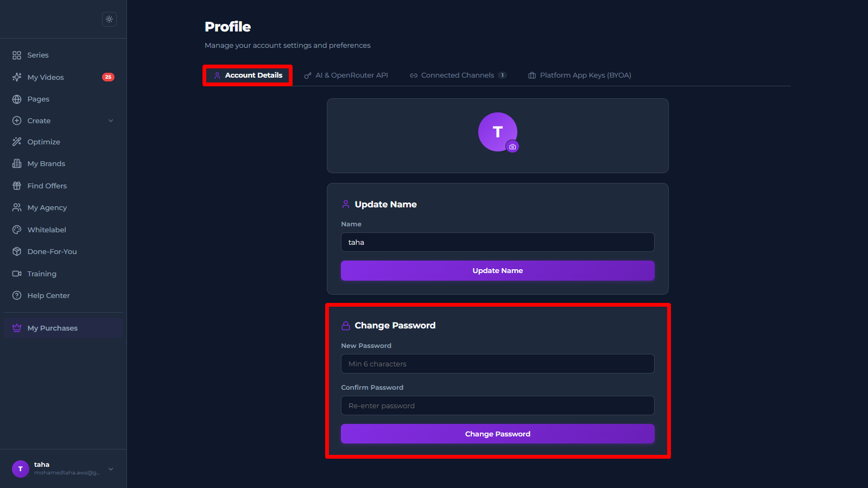This screenshot has width=868, height=488.
Task: Switch to Connected Channels tab
Action: click(458, 75)
